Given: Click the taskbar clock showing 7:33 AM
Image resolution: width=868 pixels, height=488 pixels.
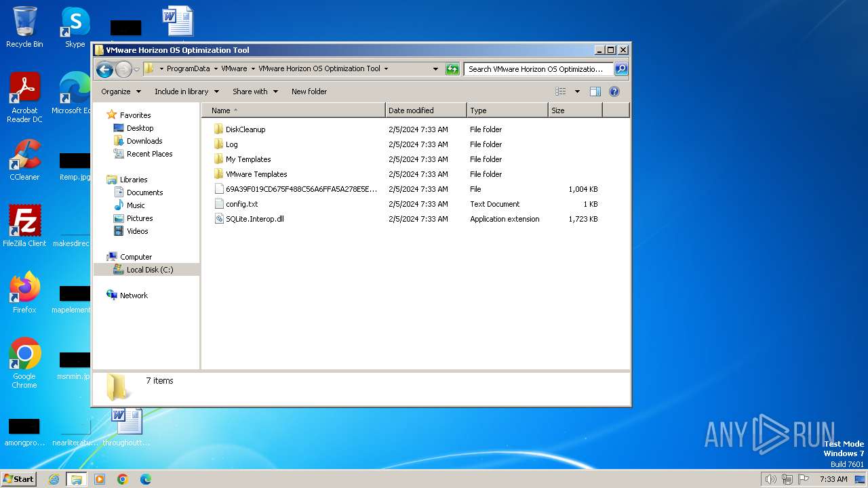Looking at the screenshot, I should tap(833, 479).
